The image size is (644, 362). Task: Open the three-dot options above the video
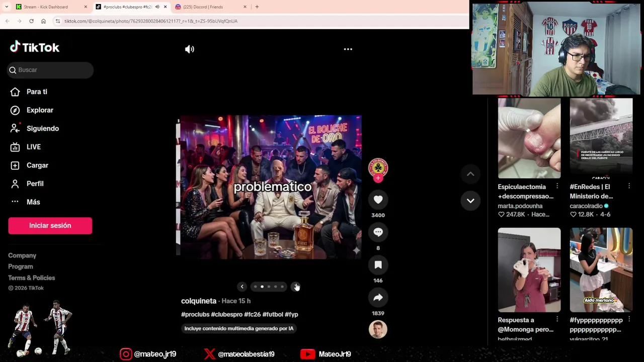click(348, 49)
